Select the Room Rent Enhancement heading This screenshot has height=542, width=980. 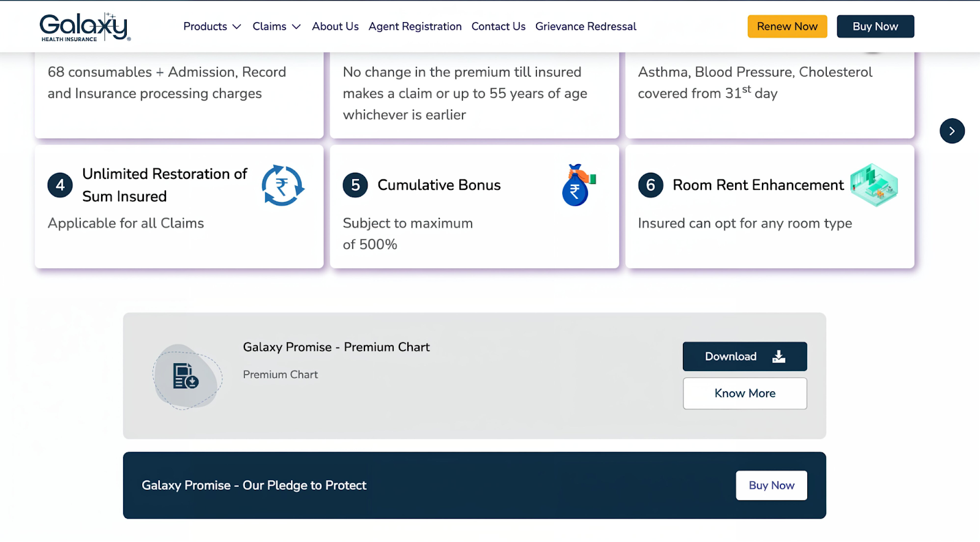758,185
